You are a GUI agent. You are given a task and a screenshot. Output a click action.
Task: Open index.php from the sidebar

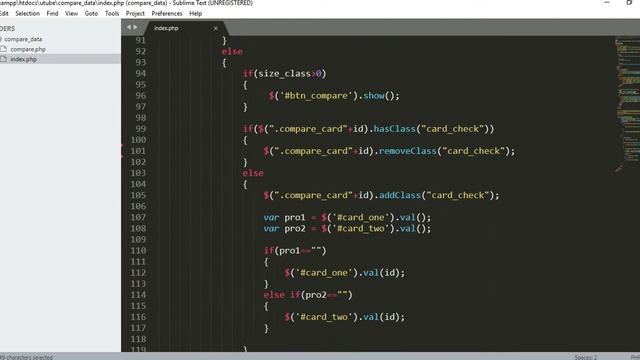[23, 59]
